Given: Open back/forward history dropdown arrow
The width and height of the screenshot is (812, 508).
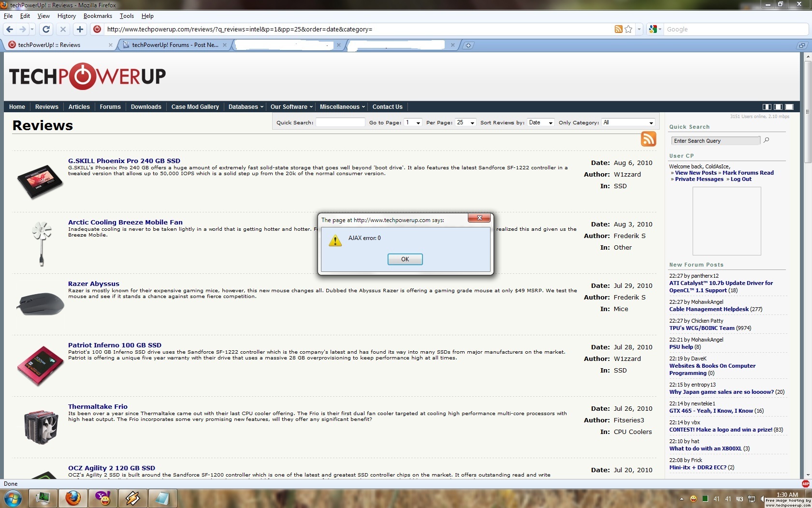Looking at the screenshot, I should [x=32, y=30].
